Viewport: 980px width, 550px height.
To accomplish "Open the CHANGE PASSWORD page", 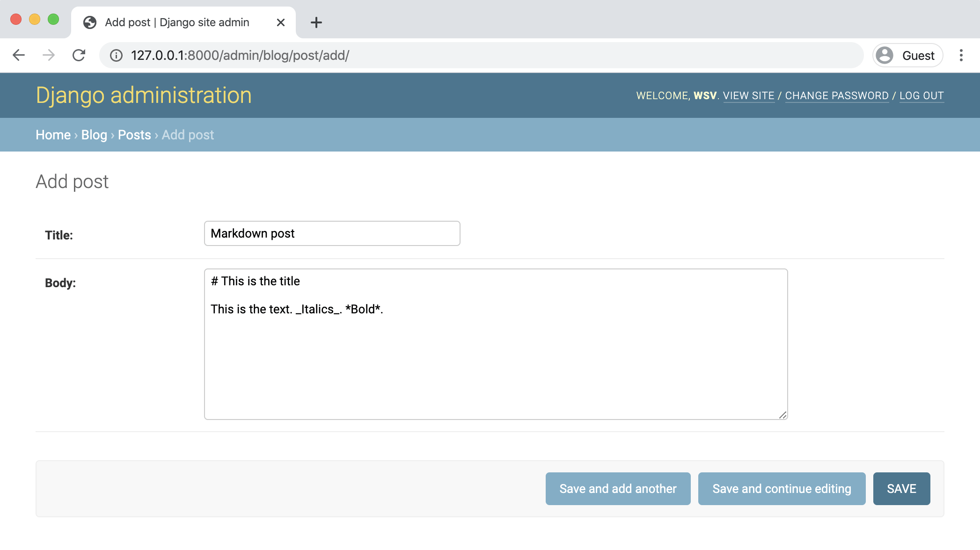I will point(836,95).
